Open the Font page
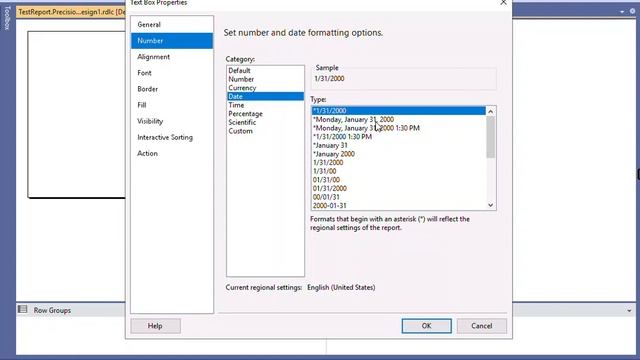 click(x=171, y=73)
